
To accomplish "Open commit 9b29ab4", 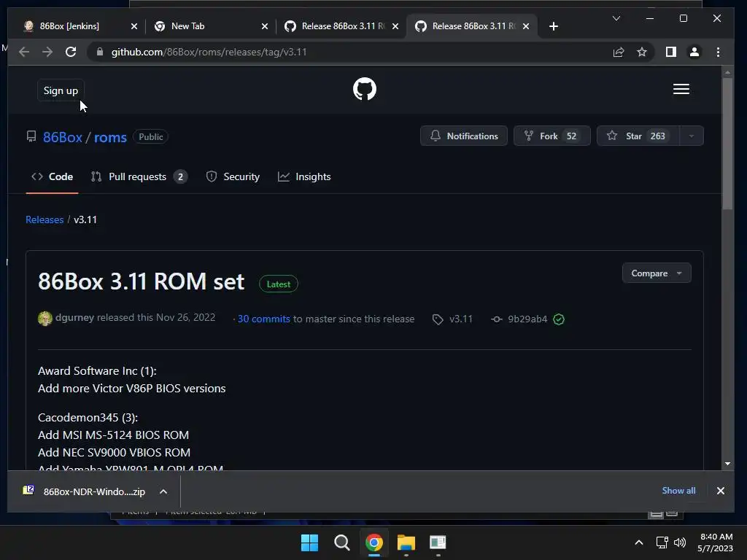I will tap(527, 319).
